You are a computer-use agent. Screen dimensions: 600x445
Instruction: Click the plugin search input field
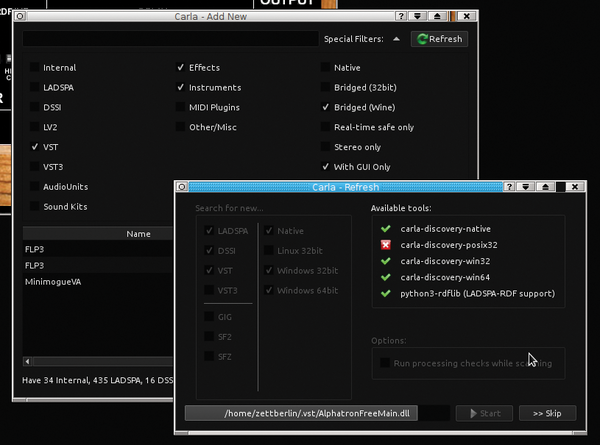click(x=171, y=39)
